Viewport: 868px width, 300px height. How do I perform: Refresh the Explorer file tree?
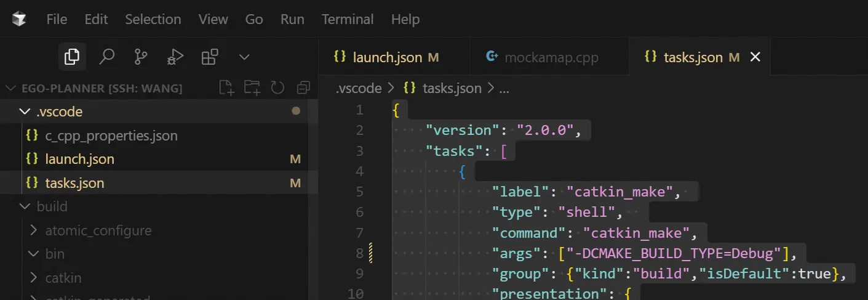coord(277,88)
